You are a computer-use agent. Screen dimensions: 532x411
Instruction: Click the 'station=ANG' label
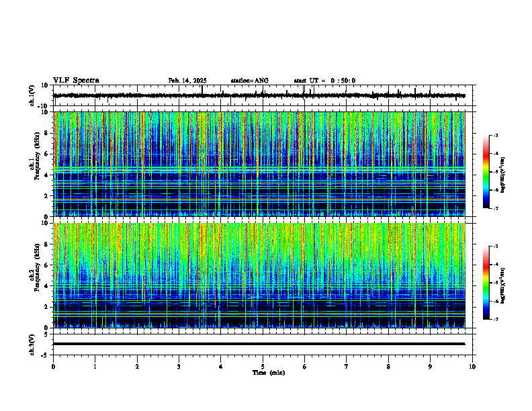[x=250, y=81]
